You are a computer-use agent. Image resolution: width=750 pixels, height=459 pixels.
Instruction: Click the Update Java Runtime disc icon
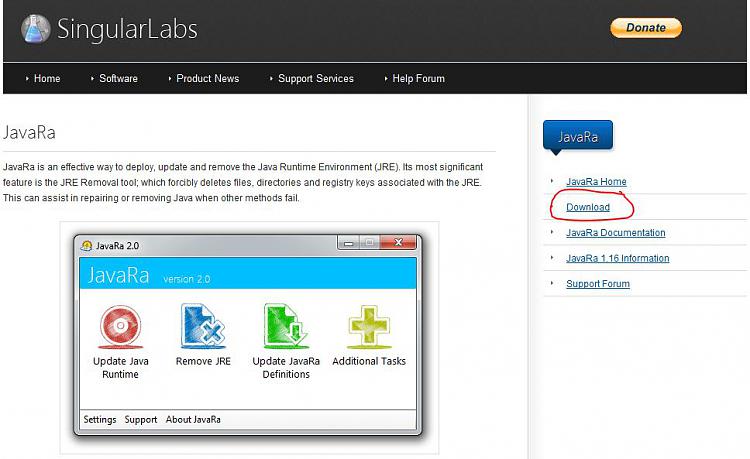pos(121,327)
